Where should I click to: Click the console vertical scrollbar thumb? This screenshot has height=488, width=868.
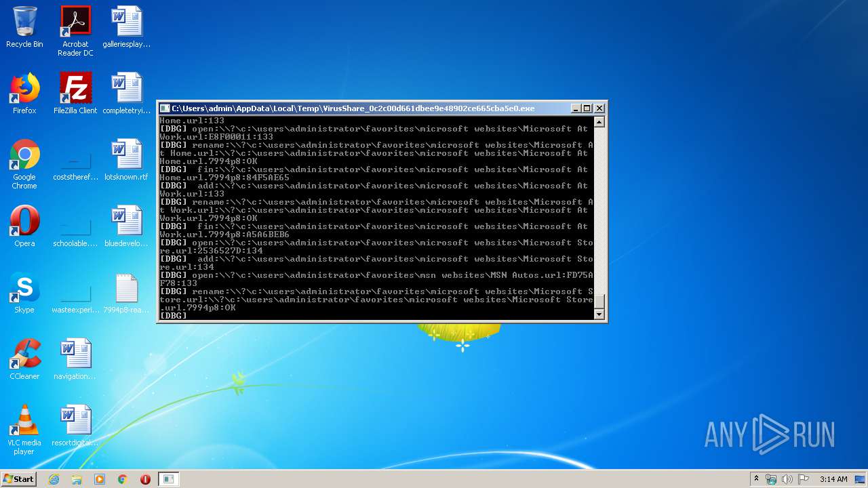599,301
